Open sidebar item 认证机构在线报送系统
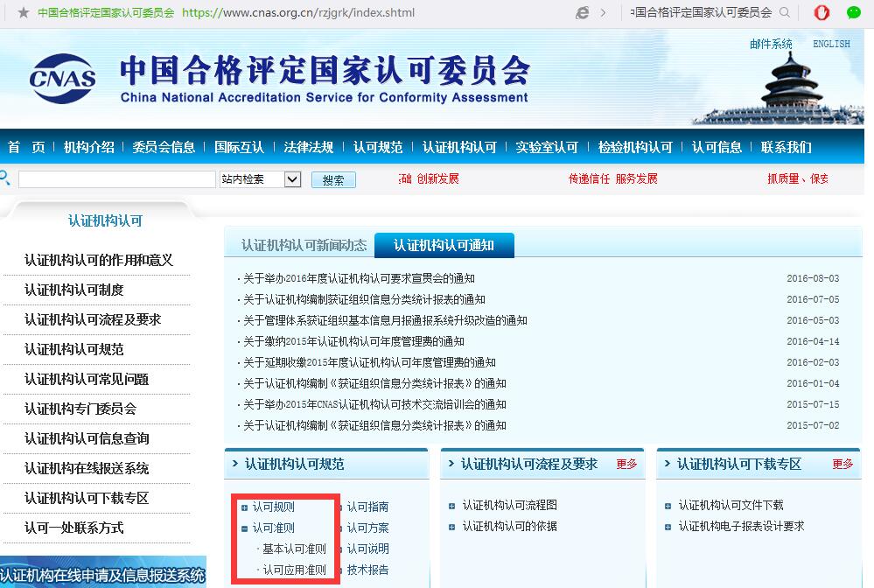Screen dimensions: 874x588 tap(87, 469)
